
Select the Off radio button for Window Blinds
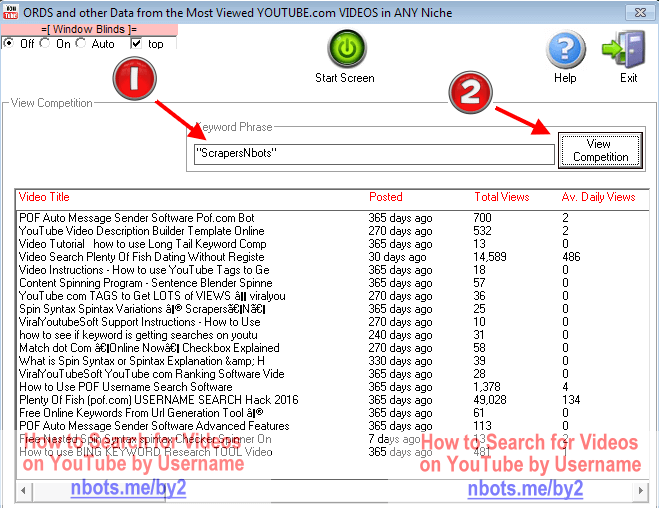8,43
